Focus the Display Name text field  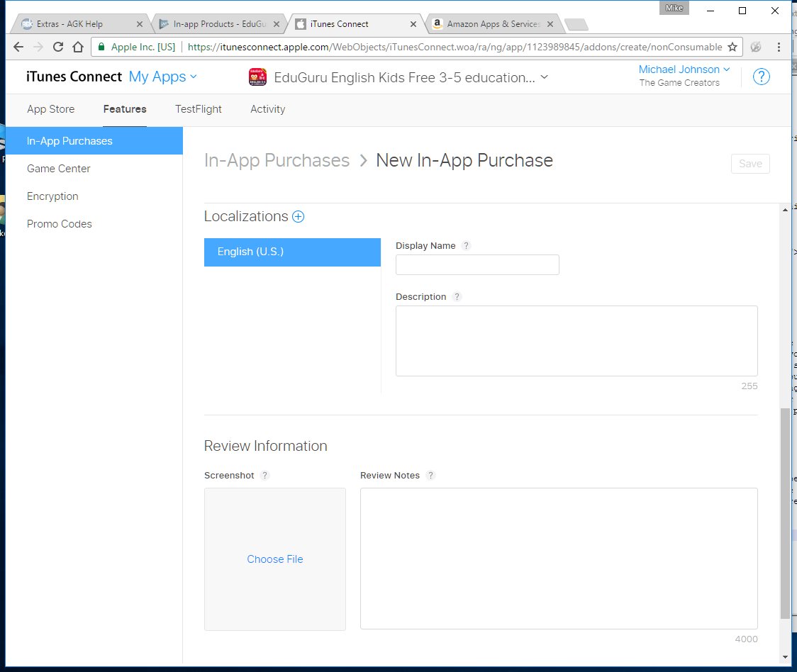[477, 265]
